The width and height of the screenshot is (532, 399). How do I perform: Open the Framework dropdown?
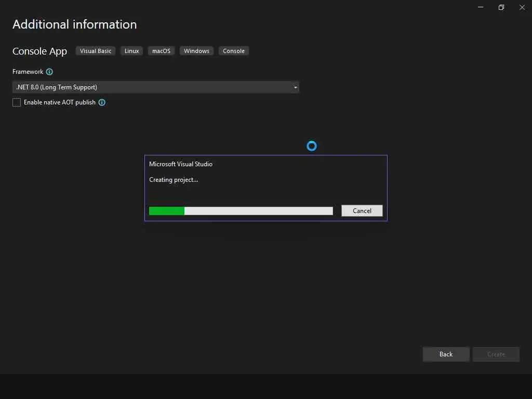(156, 87)
